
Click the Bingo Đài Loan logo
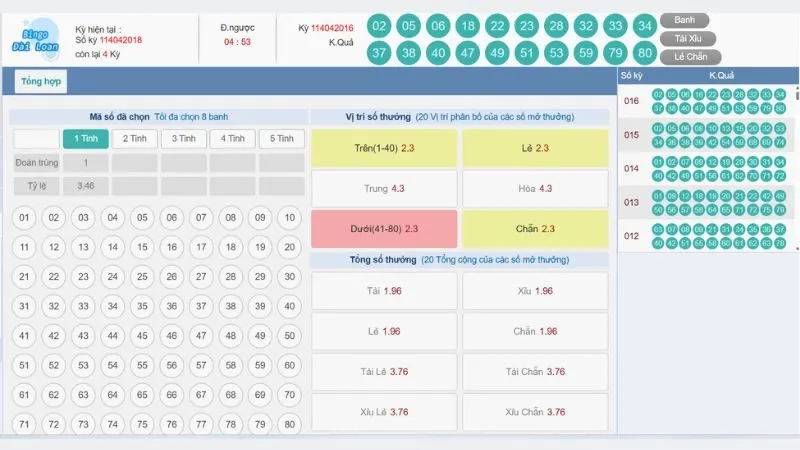pos(33,33)
